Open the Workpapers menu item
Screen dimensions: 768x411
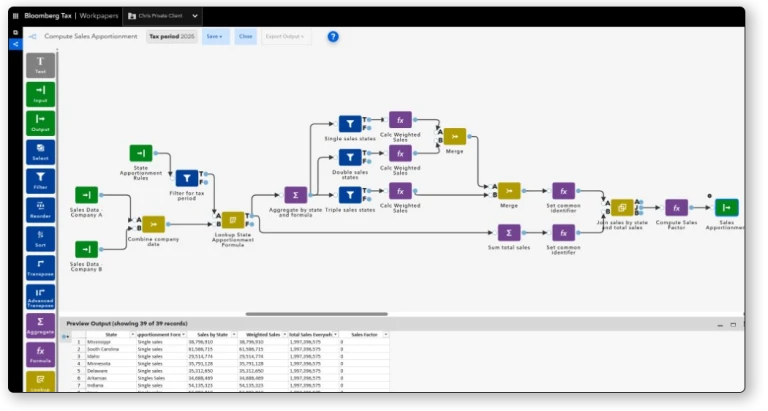[99, 16]
